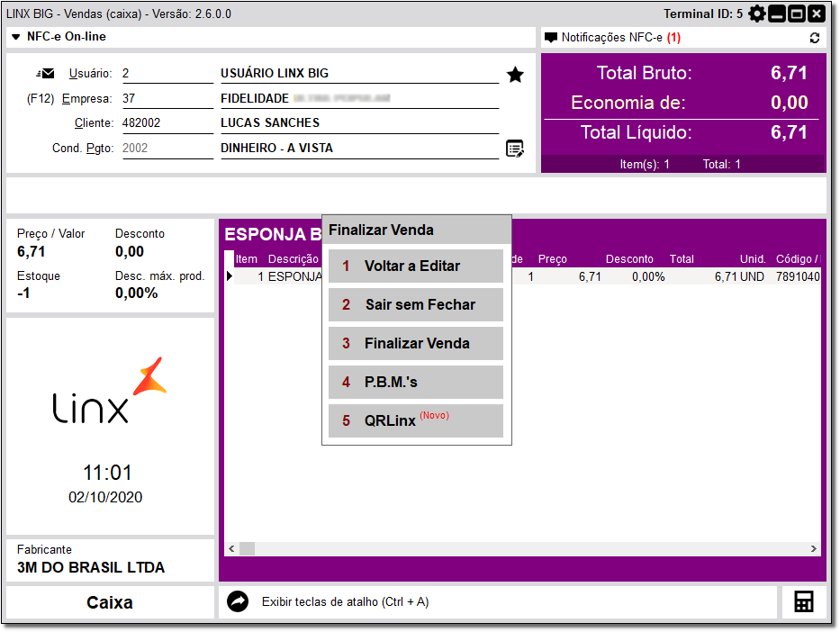The width and height of the screenshot is (840, 632).
Task: Choose option 2 Sair sem Fechar
Action: pos(416,305)
